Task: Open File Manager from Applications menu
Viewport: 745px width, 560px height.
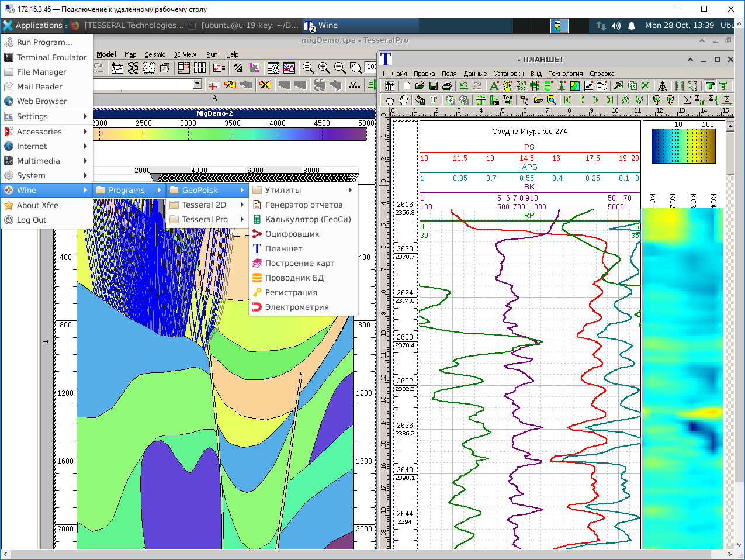Action: click(x=47, y=72)
